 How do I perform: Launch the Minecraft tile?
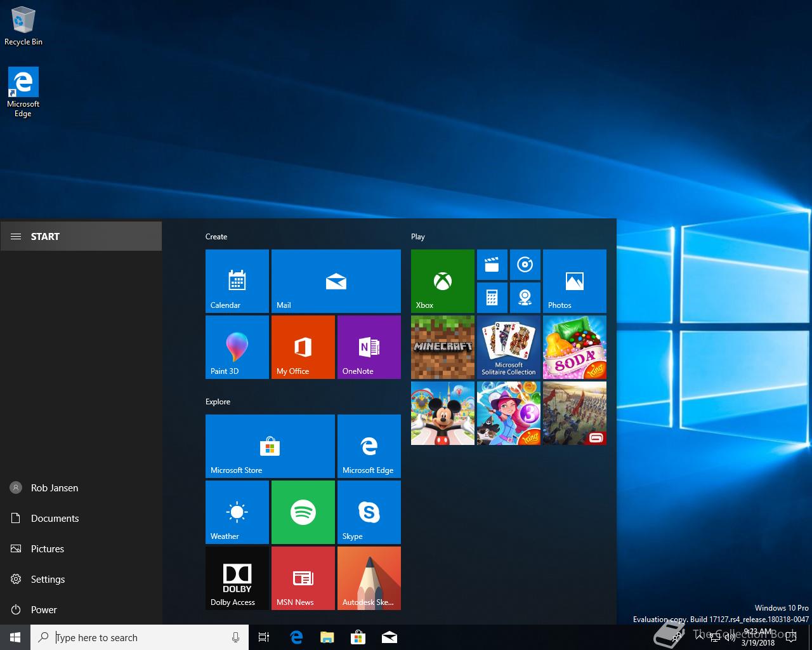click(443, 347)
